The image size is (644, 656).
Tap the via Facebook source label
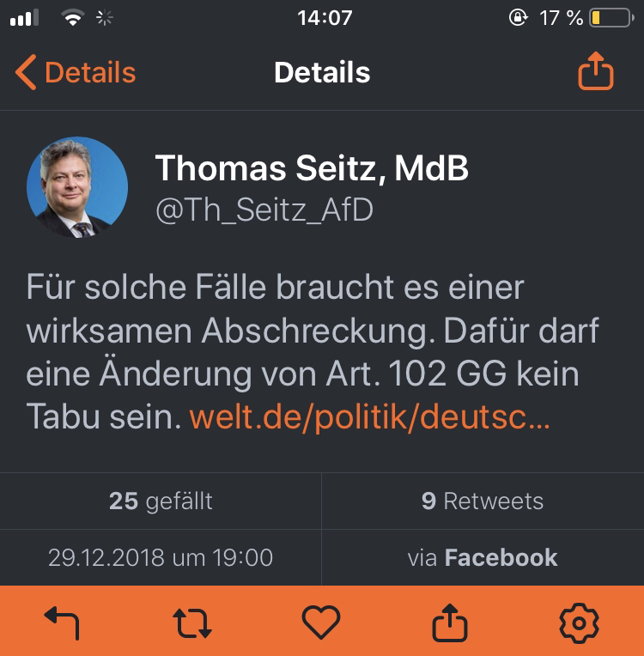pyautogui.click(x=483, y=557)
